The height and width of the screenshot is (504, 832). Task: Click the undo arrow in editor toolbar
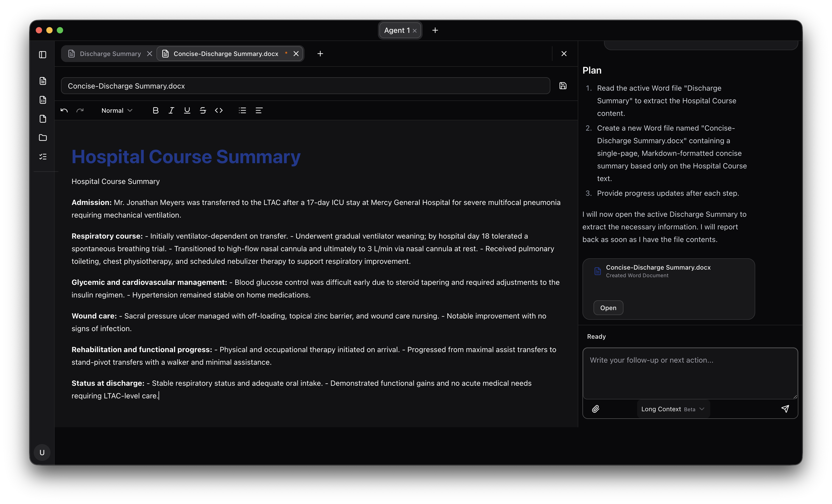pos(64,110)
